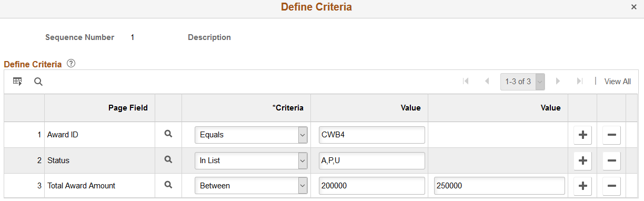Go to next page of grid
Screen dimensions: 644x201
pyautogui.click(x=558, y=82)
